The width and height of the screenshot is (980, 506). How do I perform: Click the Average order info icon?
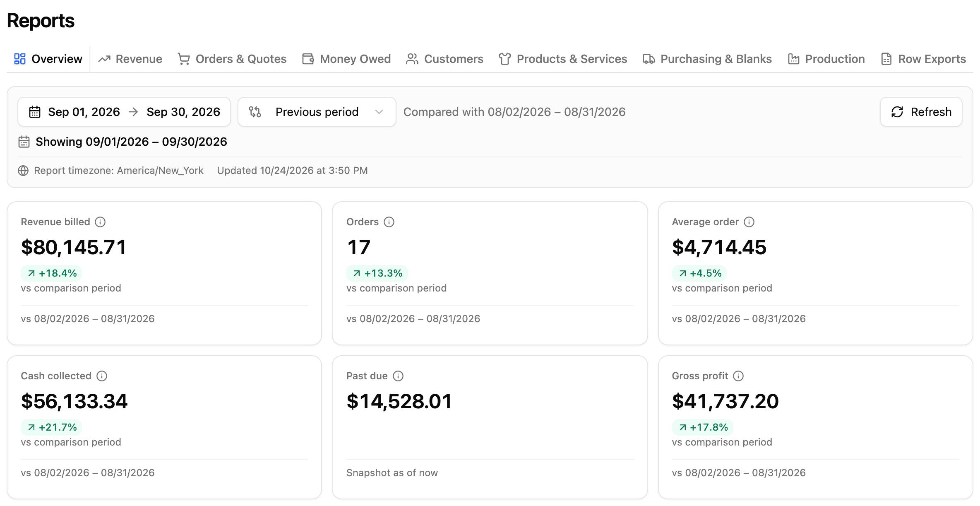pos(749,222)
